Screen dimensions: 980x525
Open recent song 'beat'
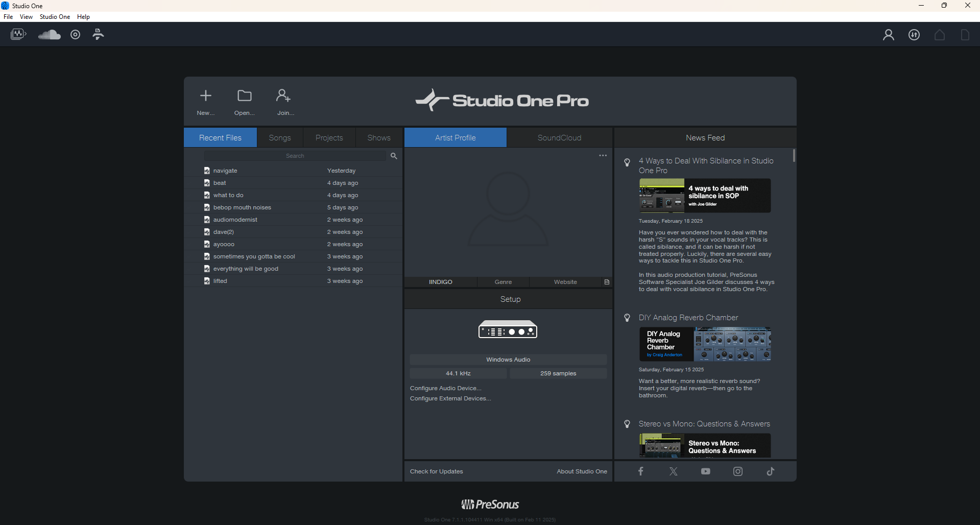pyautogui.click(x=293, y=183)
